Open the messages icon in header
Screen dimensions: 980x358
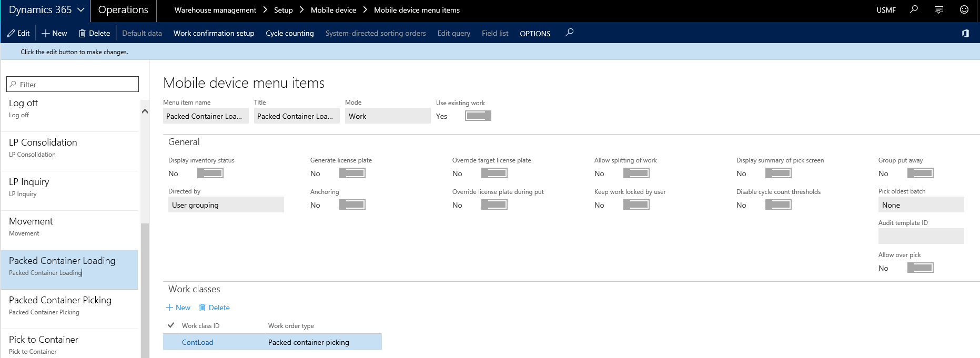tap(939, 9)
